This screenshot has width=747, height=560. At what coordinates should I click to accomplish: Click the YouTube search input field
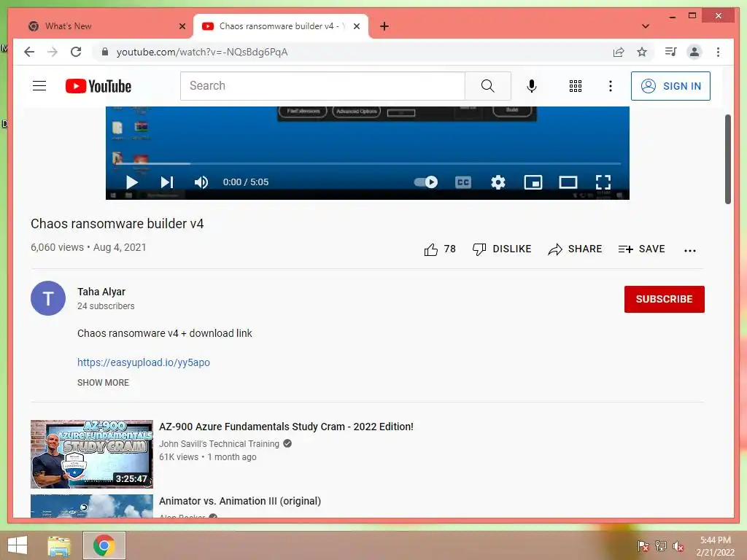click(x=322, y=86)
